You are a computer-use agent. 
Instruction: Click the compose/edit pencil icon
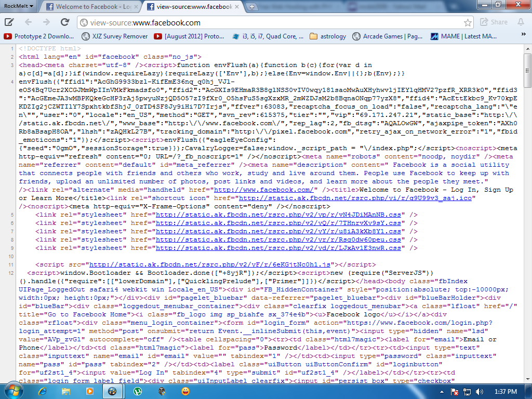(9, 22)
